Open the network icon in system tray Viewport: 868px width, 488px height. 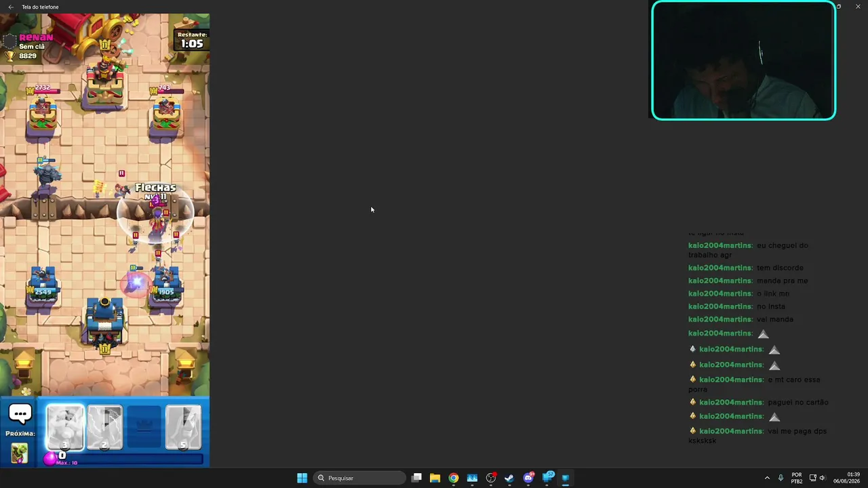pyautogui.click(x=812, y=478)
